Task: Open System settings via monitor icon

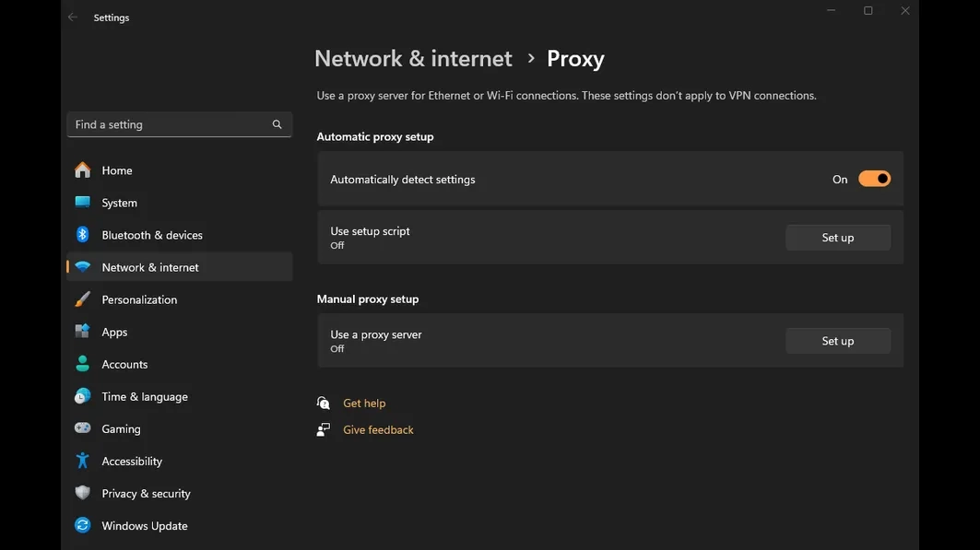Action: 83,203
